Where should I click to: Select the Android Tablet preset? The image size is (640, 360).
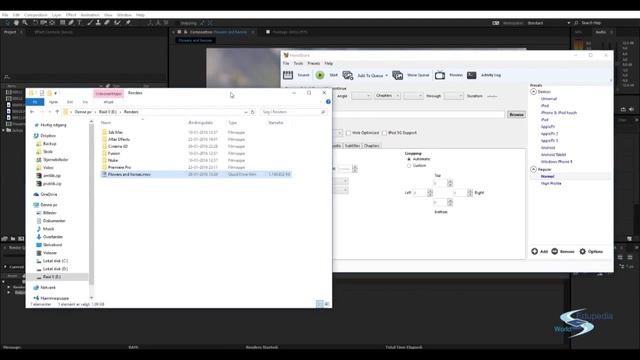coord(553,155)
